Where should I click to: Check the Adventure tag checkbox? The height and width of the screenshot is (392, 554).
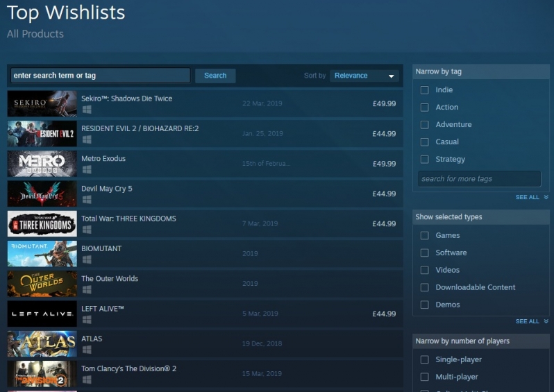425,125
